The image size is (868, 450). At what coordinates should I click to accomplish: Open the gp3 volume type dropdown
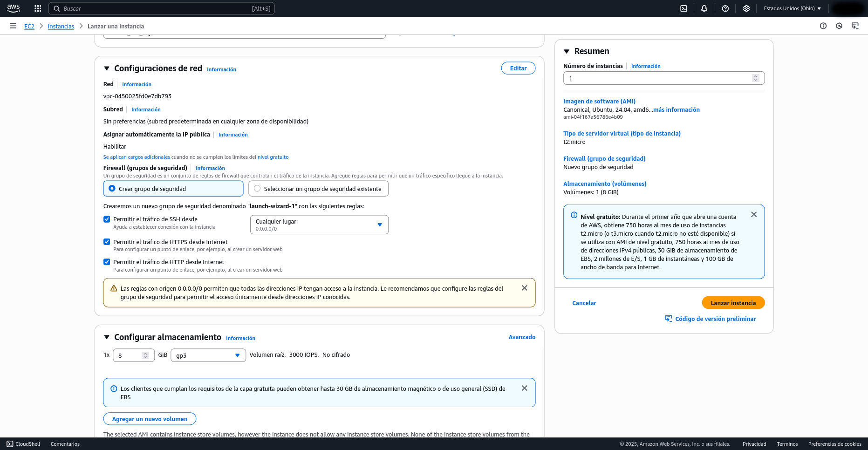pos(208,355)
